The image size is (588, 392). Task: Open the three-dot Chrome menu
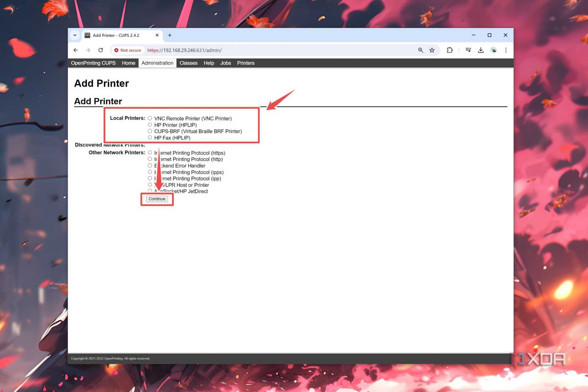506,50
